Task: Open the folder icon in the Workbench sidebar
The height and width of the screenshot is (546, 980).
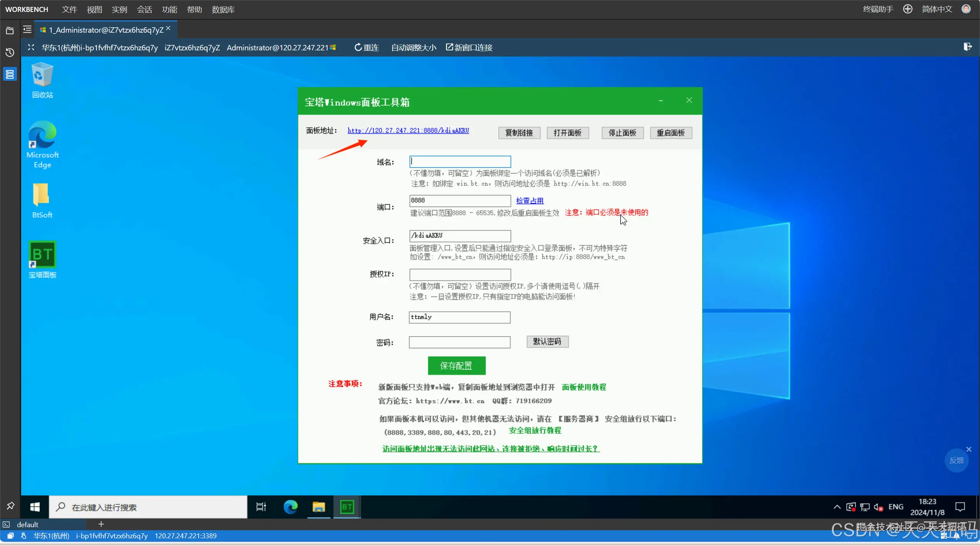Action: 10,30
